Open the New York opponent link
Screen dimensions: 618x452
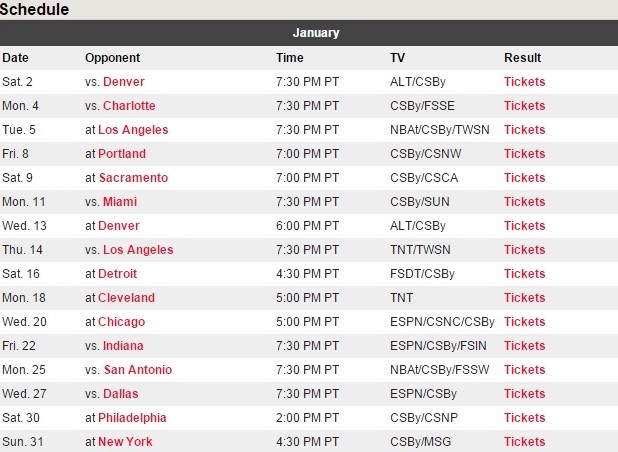click(x=125, y=443)
